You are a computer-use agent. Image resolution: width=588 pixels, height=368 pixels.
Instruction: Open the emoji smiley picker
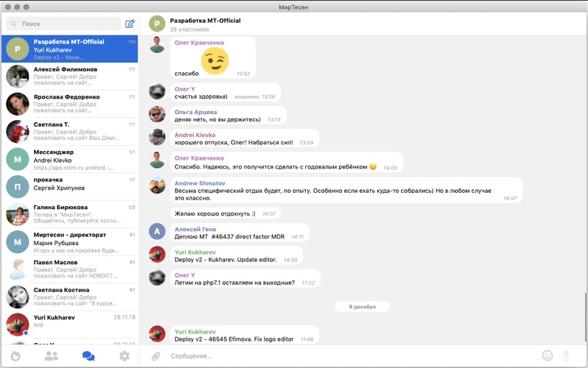point(548,355)
